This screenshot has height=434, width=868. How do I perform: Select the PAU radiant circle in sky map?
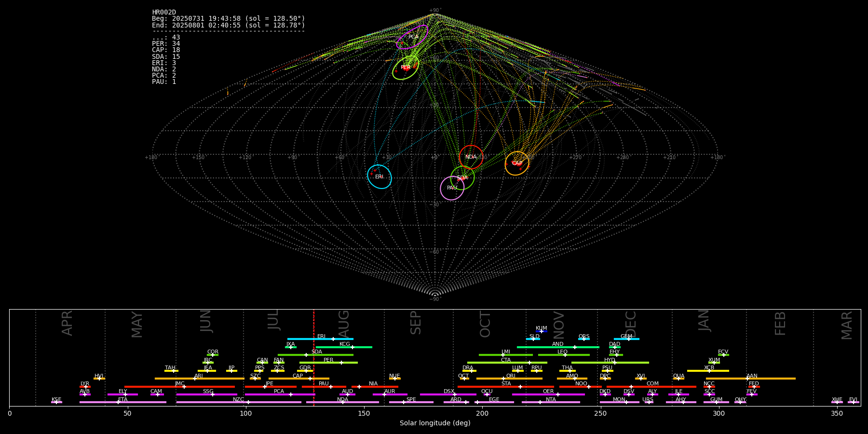[452, 188]
